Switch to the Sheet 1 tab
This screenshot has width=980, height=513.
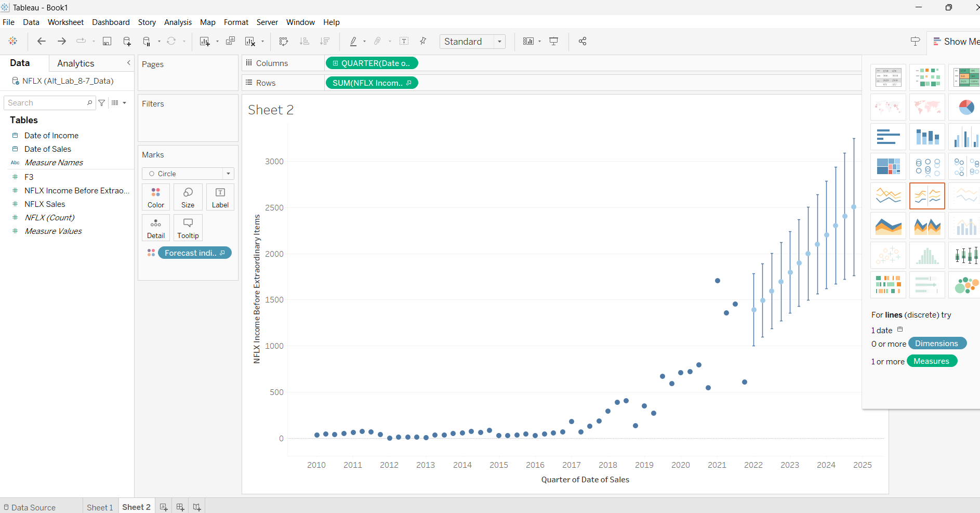click(100, 507)
